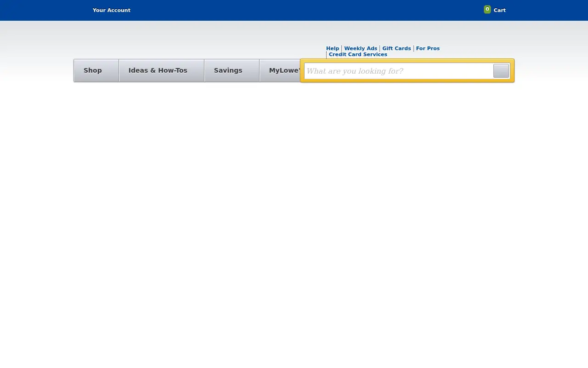Open the Your Account link
This screenshot has height=368, width=588.
pos(111,10)
